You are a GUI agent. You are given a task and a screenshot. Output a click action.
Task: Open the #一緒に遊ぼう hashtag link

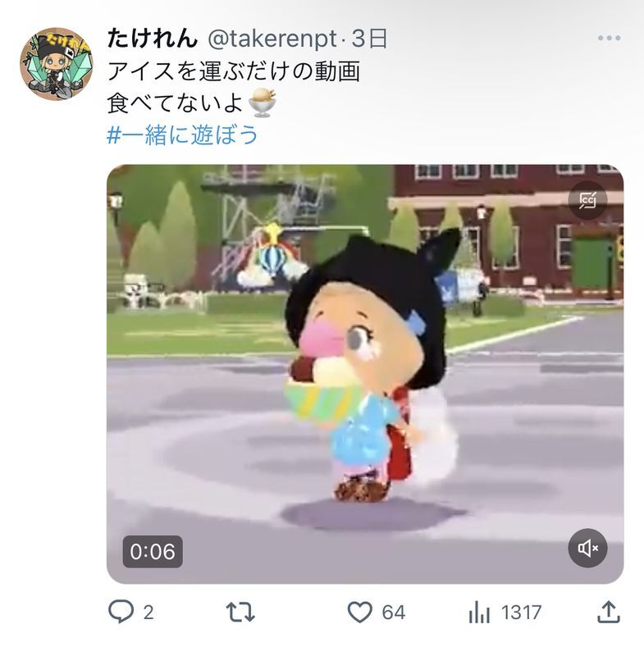point(182,135)
